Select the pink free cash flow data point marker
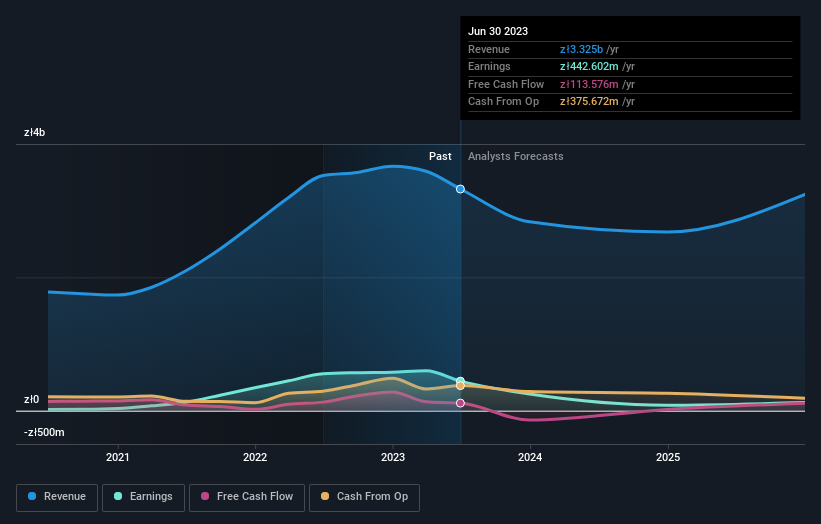 460,403
